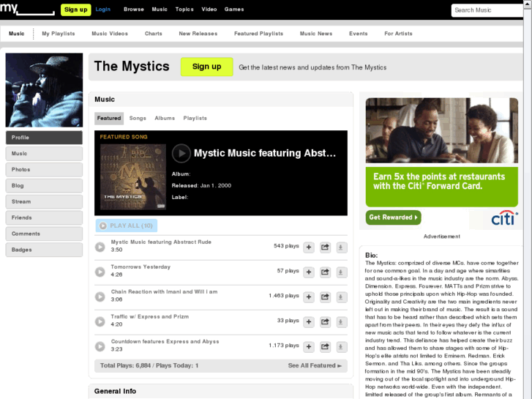Open Comments in the left sidebar

(44, 234)
